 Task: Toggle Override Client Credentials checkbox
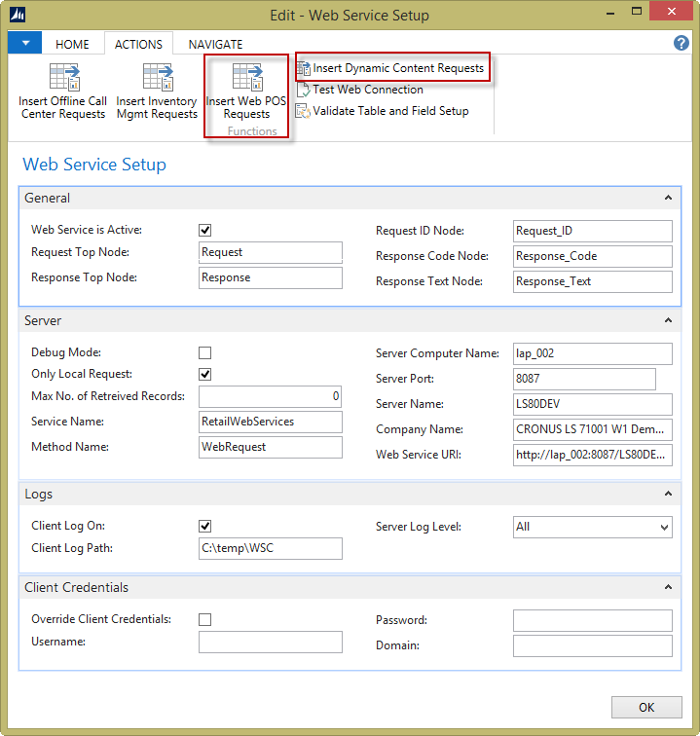[204, 620]
